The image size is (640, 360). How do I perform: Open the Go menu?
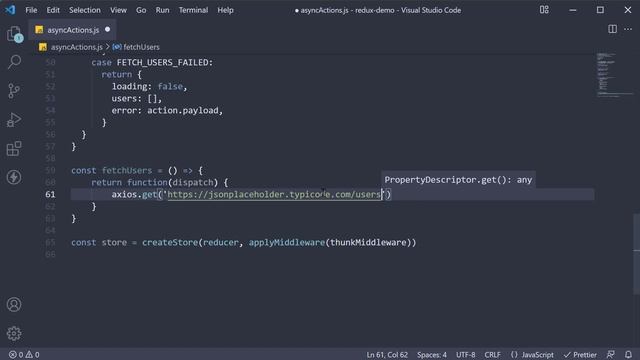141,10
